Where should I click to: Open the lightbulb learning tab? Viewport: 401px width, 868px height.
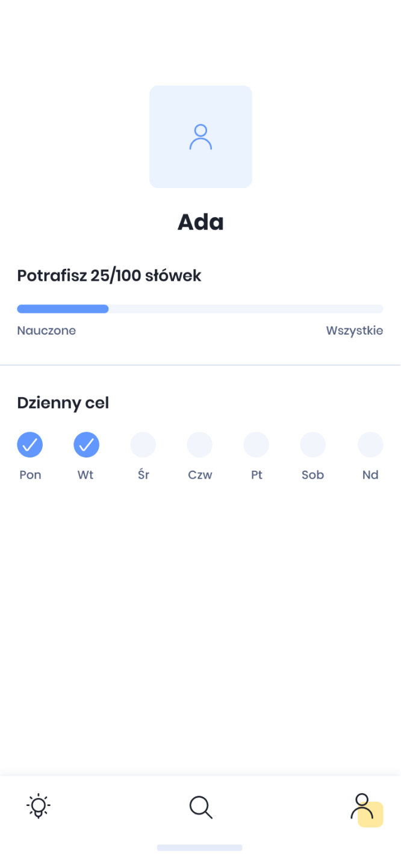coord(39,807)
